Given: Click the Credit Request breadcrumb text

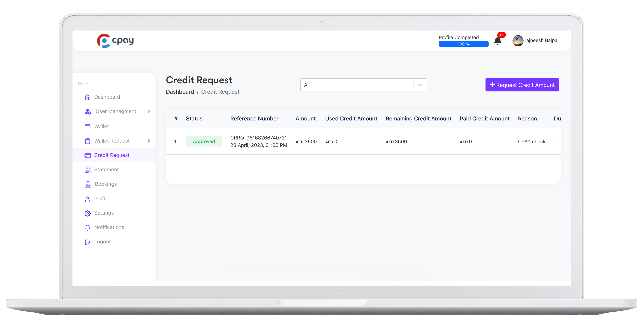Looking at the screenshot, I should [x=220, y=92].
